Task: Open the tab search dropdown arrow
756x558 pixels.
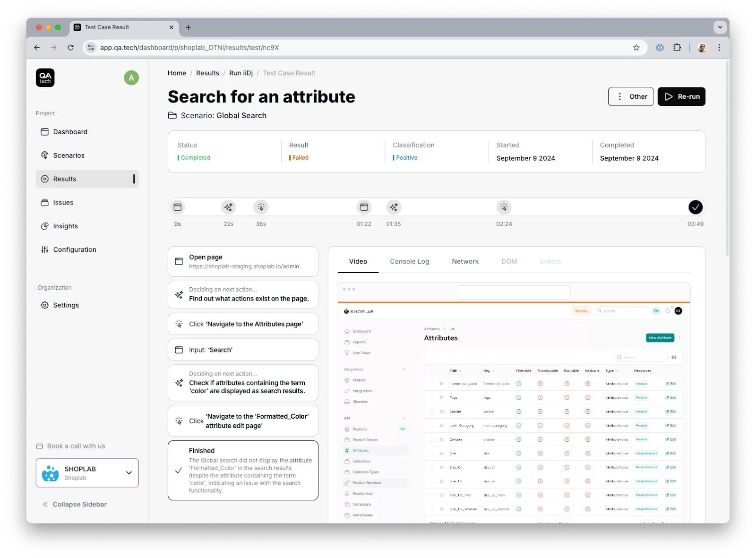Action: click(x=720, y=27)
